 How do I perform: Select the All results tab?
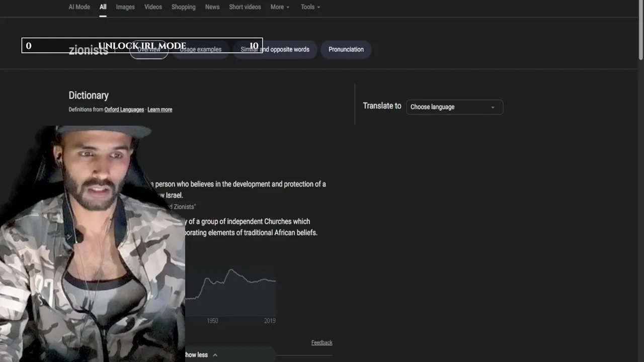pos(103,7)
